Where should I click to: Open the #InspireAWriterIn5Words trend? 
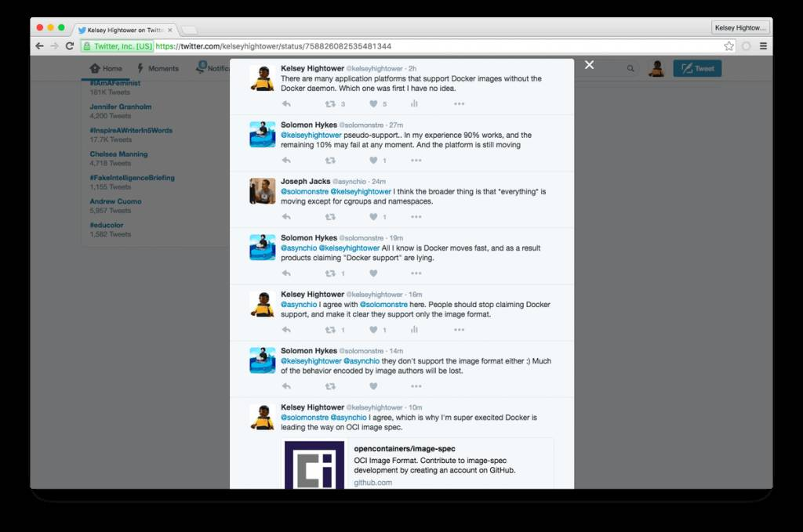click(131, 130)
